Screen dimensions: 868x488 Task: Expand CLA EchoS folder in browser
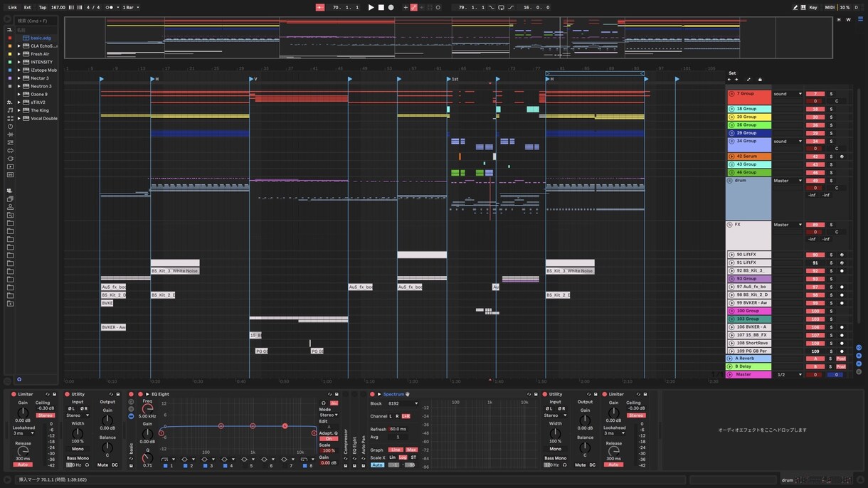(x=19, y=46)
